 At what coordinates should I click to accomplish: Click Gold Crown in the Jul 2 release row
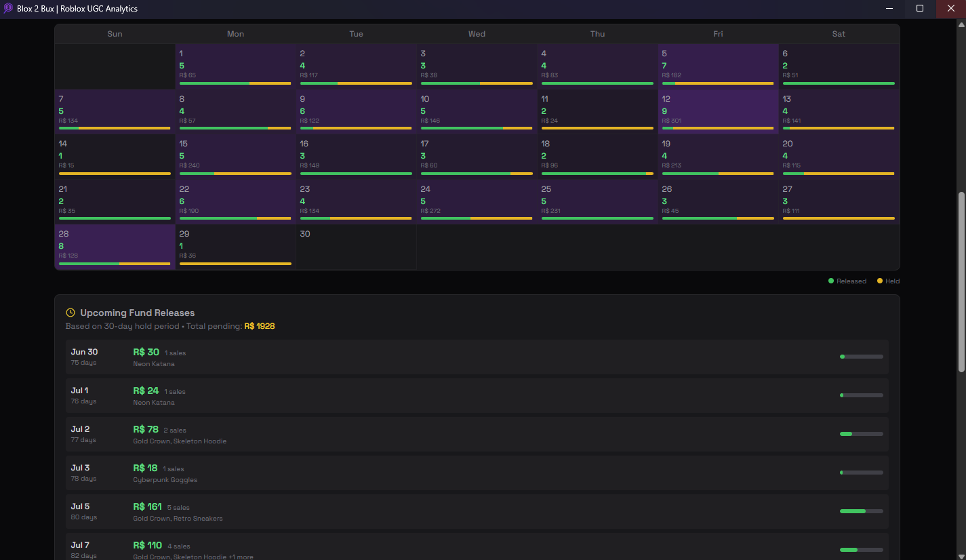click(x=149, y=441)
